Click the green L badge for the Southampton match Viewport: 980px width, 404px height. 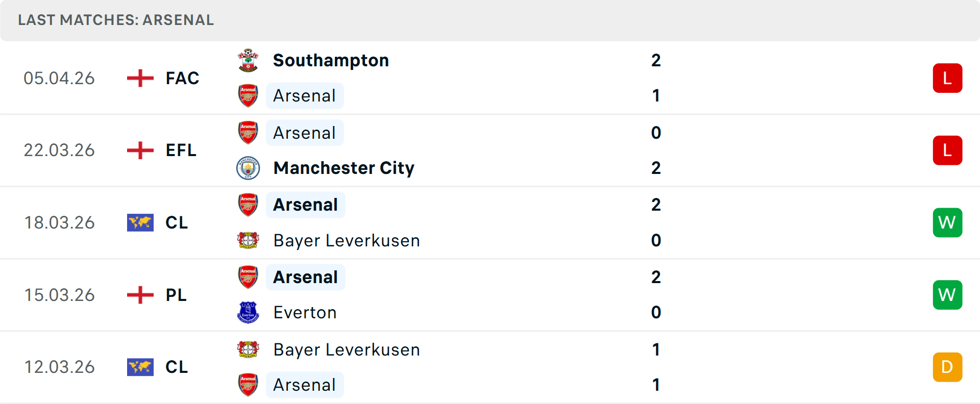(x=947, y=78)
